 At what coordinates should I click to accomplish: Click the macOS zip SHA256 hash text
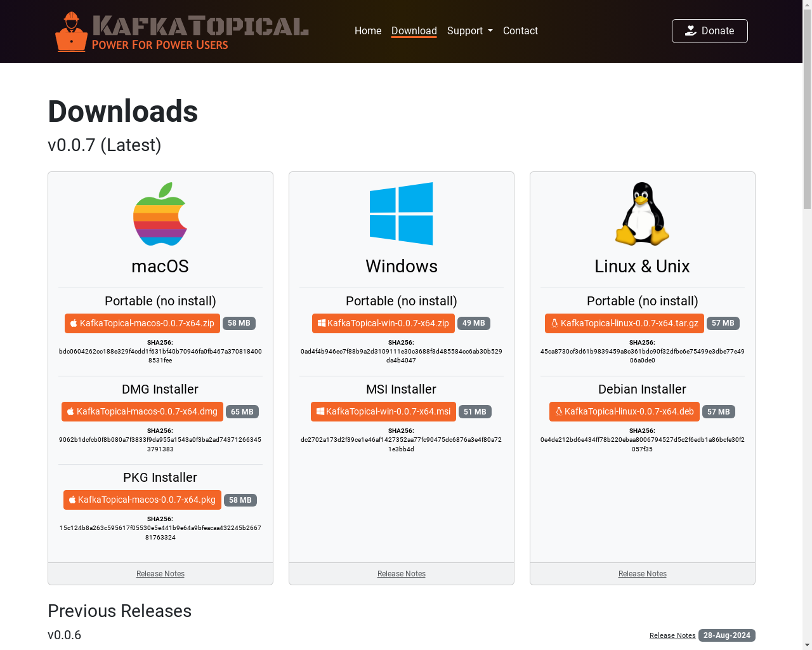tap(160, 355)
